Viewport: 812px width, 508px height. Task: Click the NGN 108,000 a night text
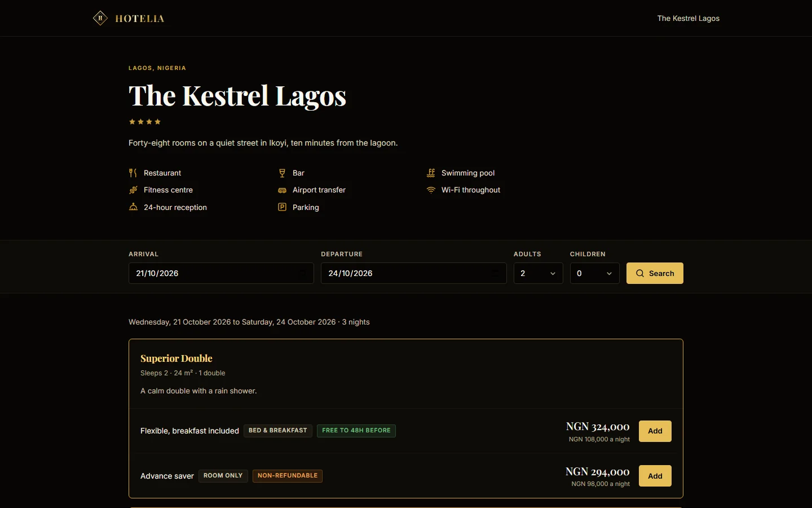pos(599,439)
